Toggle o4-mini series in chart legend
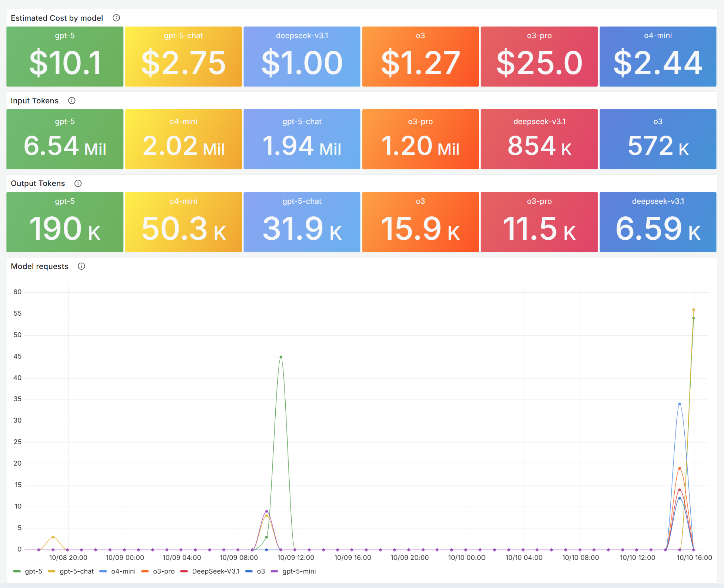The image size is (724, 588). tap(123, 571)
